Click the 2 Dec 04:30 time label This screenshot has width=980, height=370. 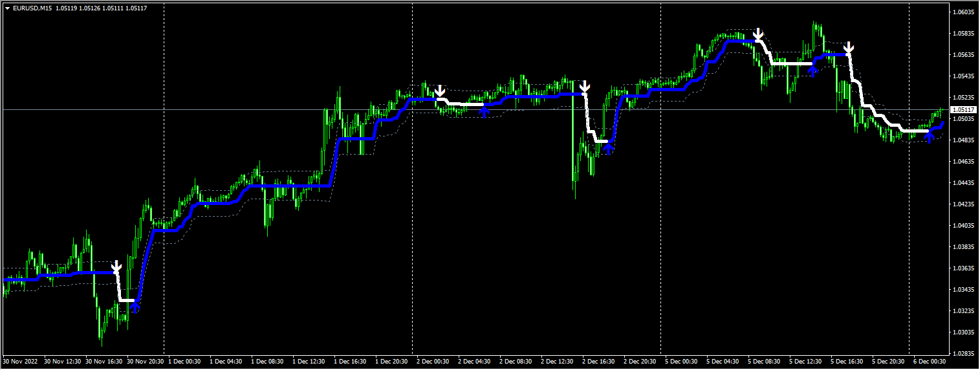coord(475,362)
